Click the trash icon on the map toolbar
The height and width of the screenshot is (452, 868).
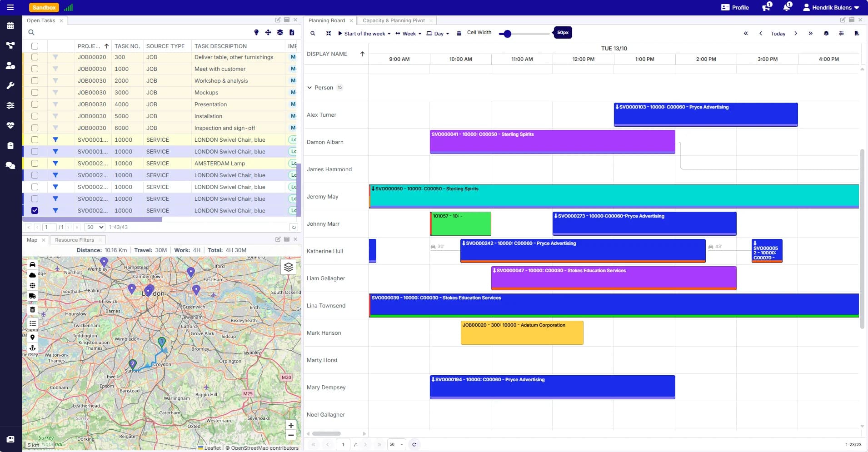pos(32,310)
